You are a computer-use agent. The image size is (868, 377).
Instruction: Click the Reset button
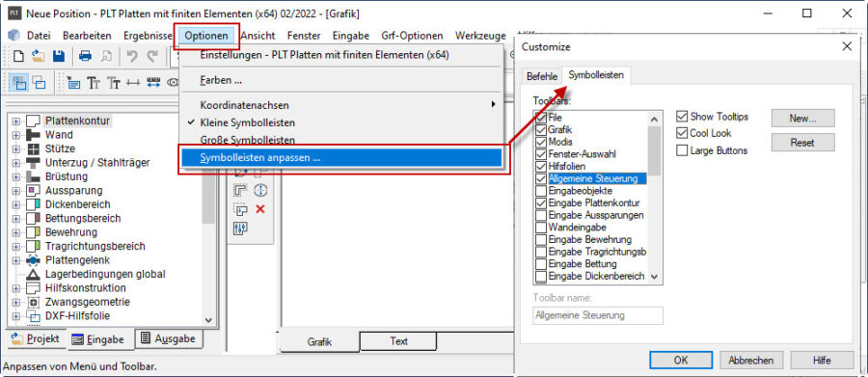click(x=802, y=143)
